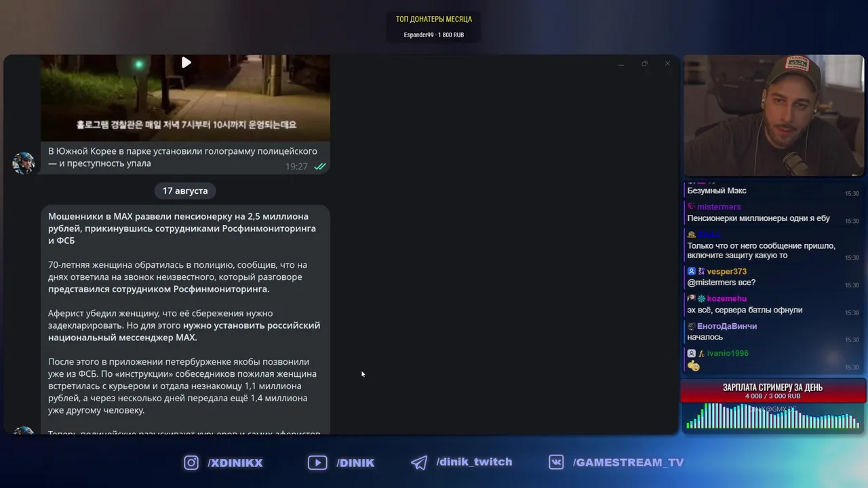Click the streamer webcam feed
The height and width of the screenshot is (488, 868).
tap(773, 116)
